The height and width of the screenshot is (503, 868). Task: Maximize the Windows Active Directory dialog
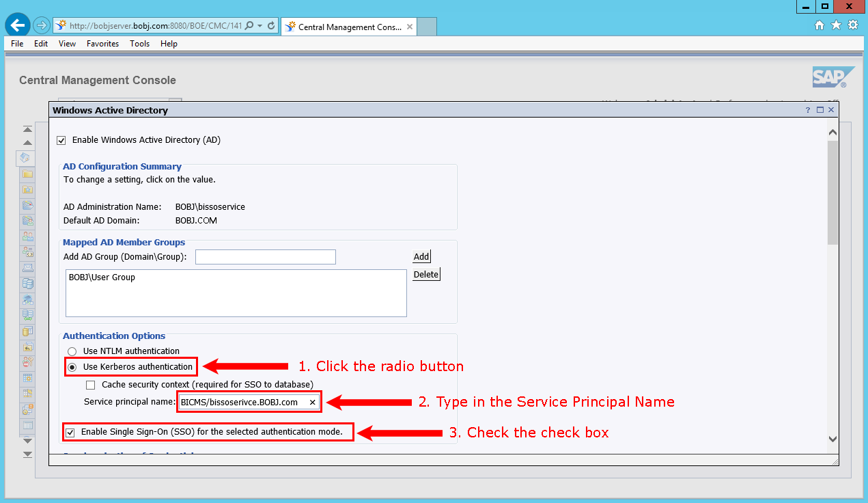820,109
